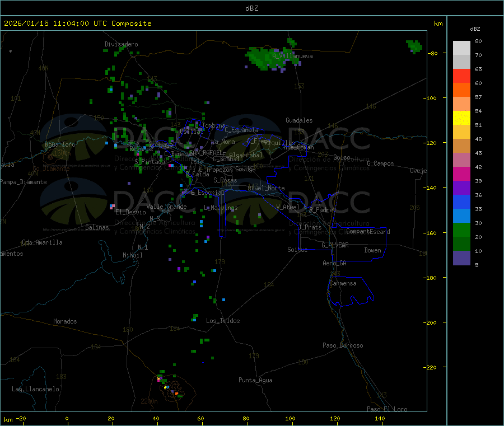Viewport: 504px width, 426px height.
Task: Click the 'Lag.Llancanelo' lake label
Action: click(x=36, y=390)
